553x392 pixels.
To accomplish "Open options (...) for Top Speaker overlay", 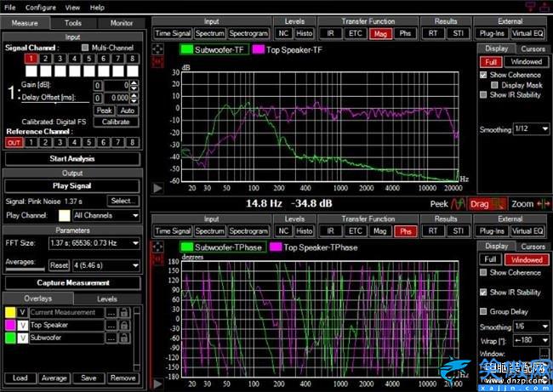I will pos(111,325).
